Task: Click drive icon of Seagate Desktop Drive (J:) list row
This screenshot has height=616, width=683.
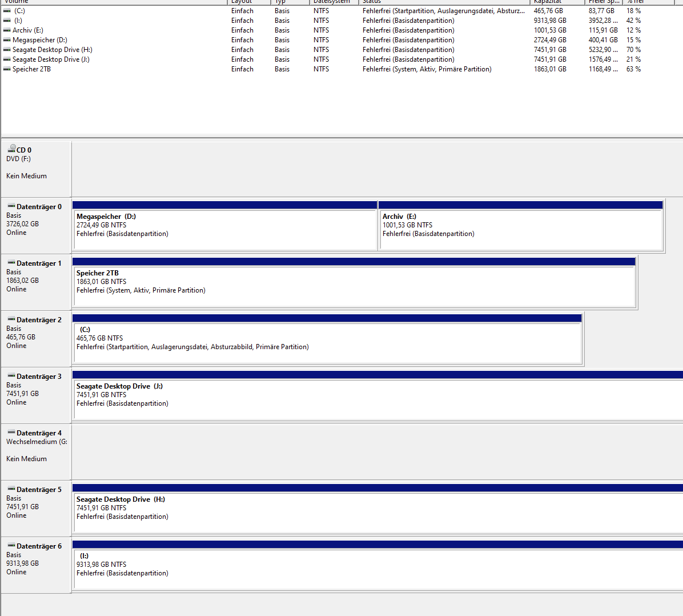Action: tap(7, 59)
